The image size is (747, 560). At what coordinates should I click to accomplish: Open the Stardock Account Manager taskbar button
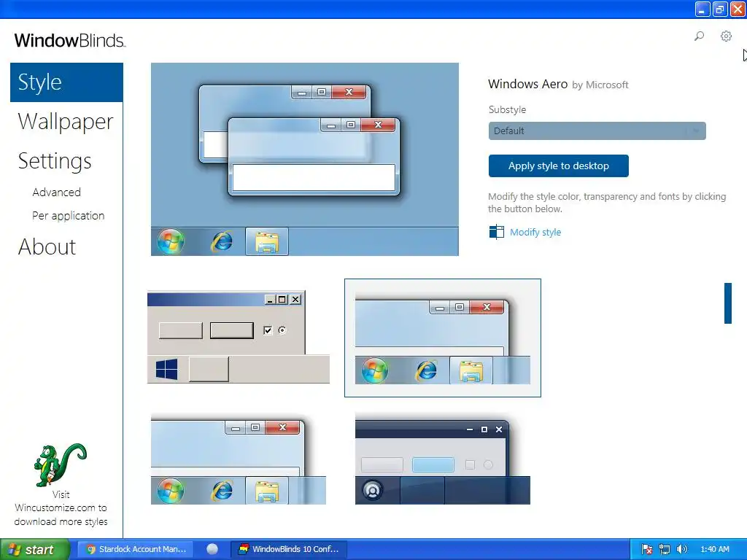[136, 549]
